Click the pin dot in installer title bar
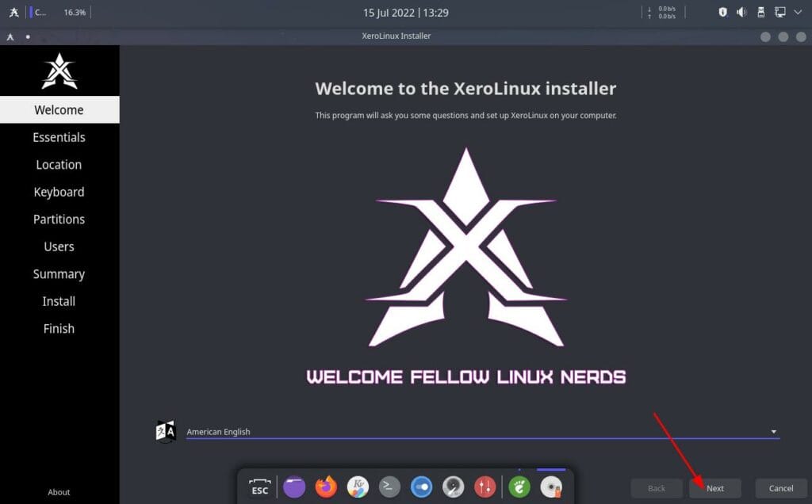Screen dimensions: 812x504 coord(28,36)
